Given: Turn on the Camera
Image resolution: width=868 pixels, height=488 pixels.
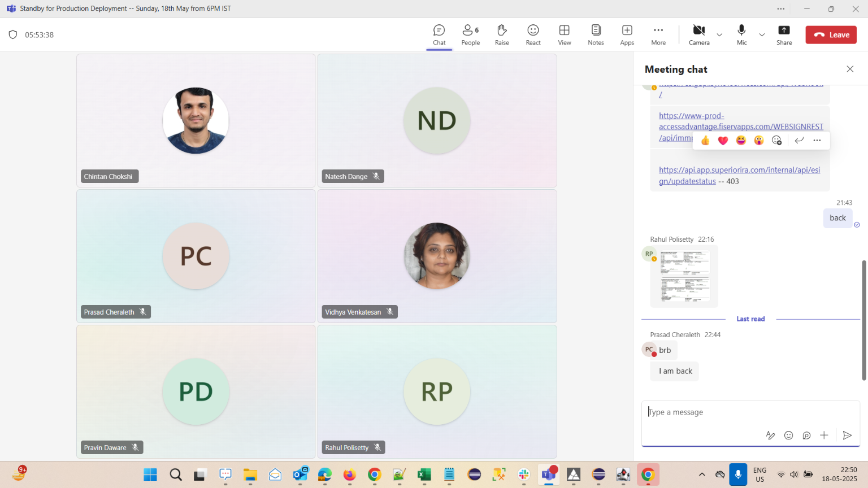Looking at the screenshot, I should (x=699, y=34).
